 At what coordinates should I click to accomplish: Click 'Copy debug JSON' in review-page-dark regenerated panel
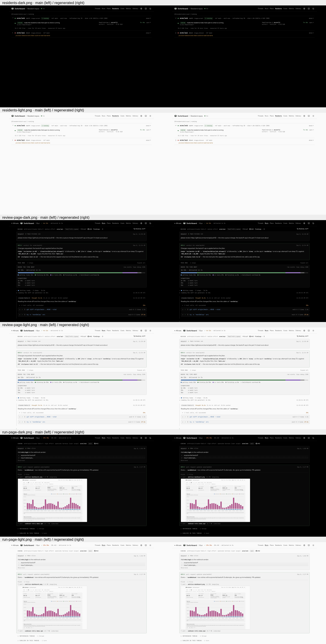click(302, 267)
